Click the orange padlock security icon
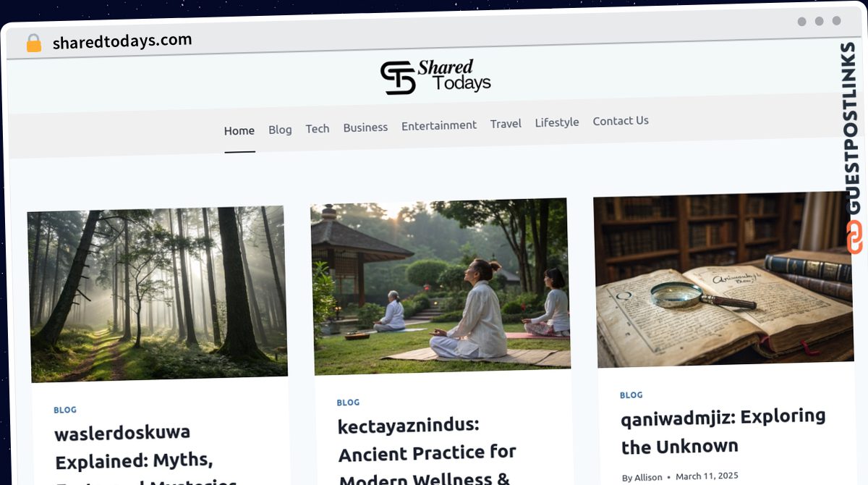868x485 pixels. tap(34, 43)
